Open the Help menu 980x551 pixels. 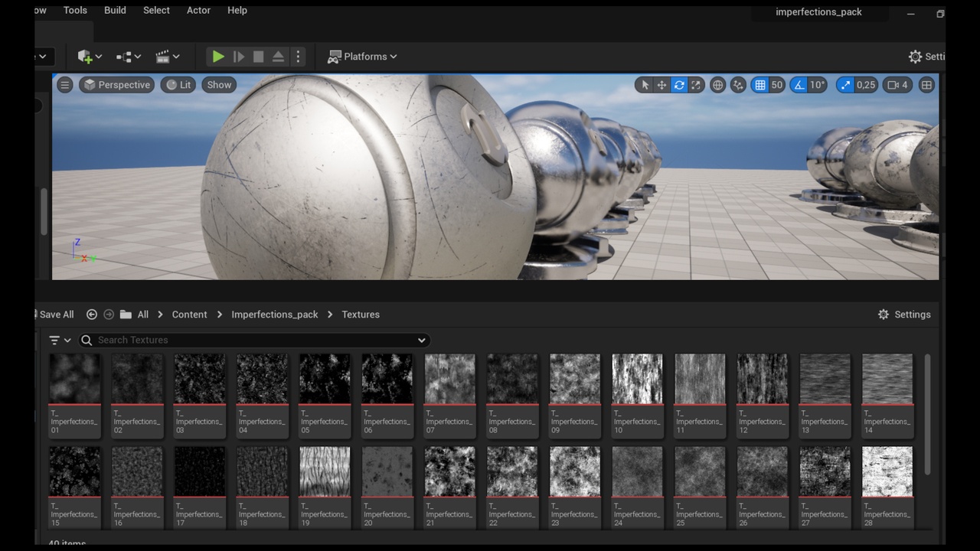[x=237, y=10]
